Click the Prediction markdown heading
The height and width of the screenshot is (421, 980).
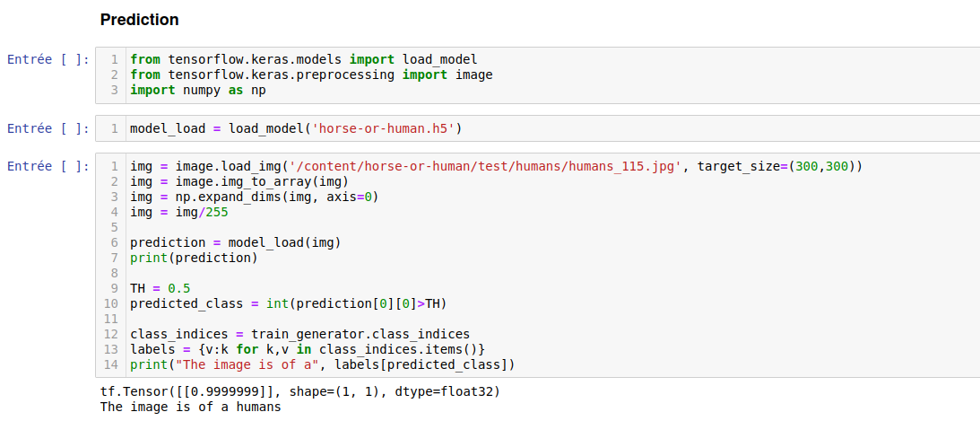[x=139, y=20]
